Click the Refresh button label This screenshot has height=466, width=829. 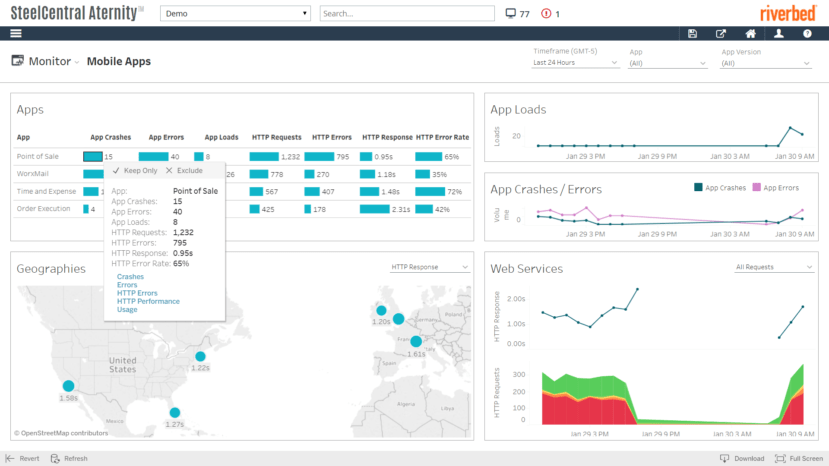pyautogui.click(x=76, y=459)
